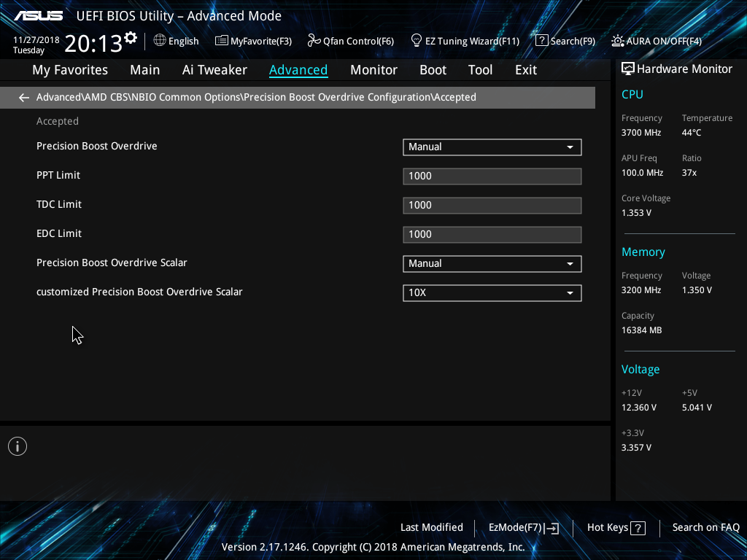Select the Advanced tab
The width and height of the screenshot is (747, 560).
pyautogui.click(x=298, y=70)
